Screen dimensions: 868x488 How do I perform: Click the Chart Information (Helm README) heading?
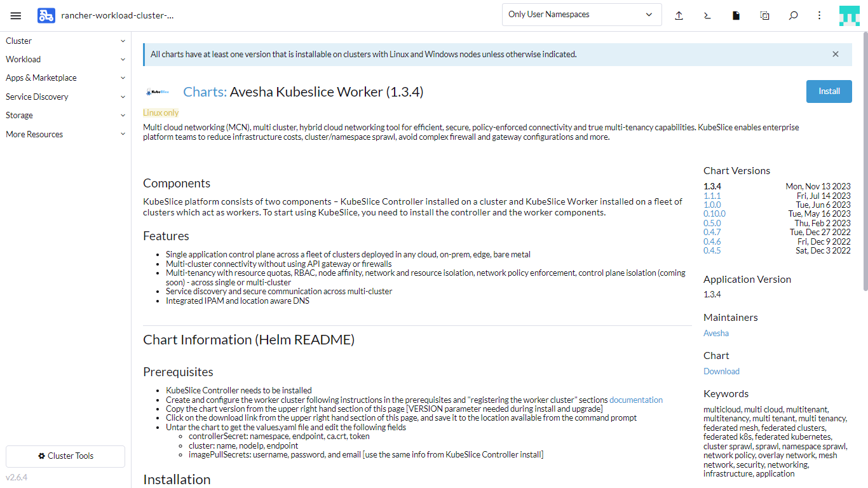point(249,340)
